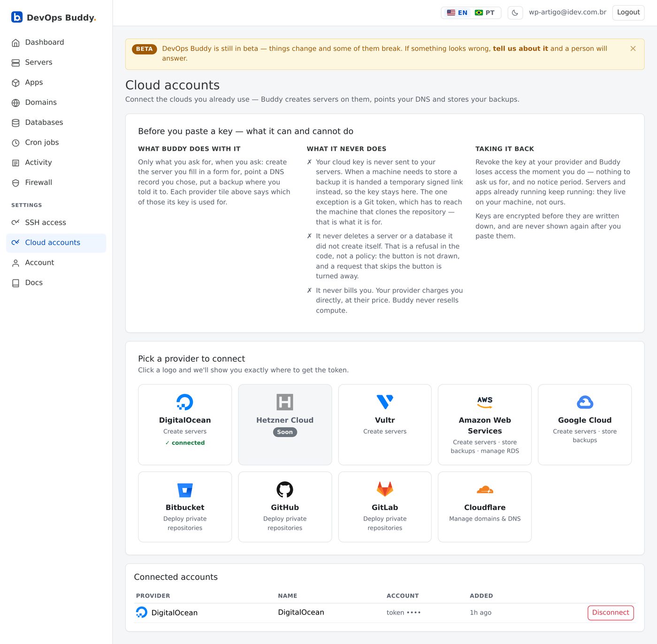The image size is (657, 644).
Task: Click the Servers sidebar icon
Action: tap(15, 62)
